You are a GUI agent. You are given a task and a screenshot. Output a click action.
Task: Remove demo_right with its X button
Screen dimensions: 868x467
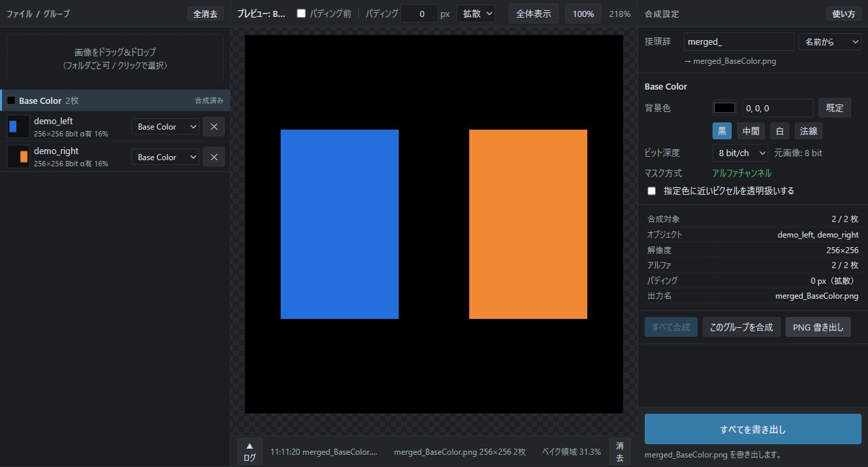tap(214, 157)
